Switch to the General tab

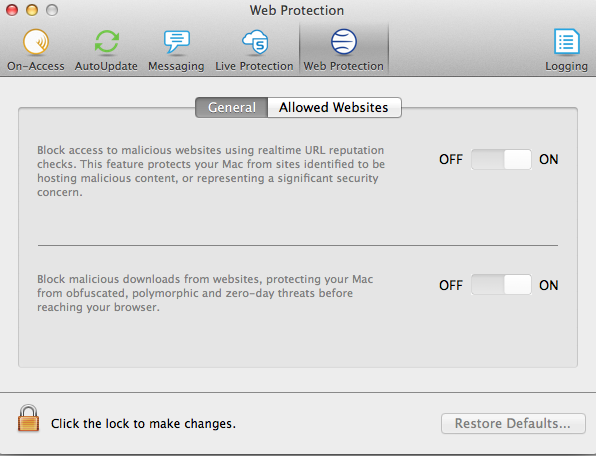click(x=231, y=108)
